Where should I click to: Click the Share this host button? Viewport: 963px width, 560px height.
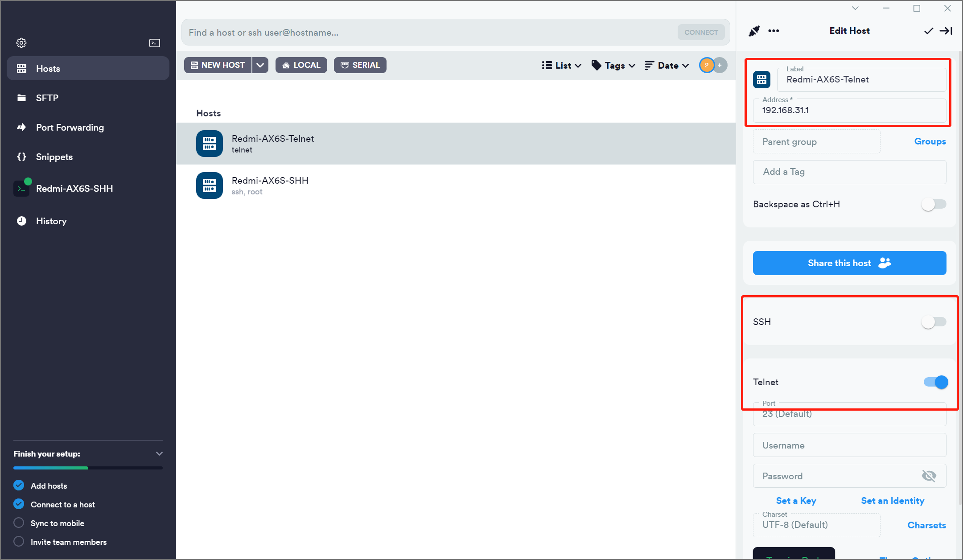click(849, 263)
